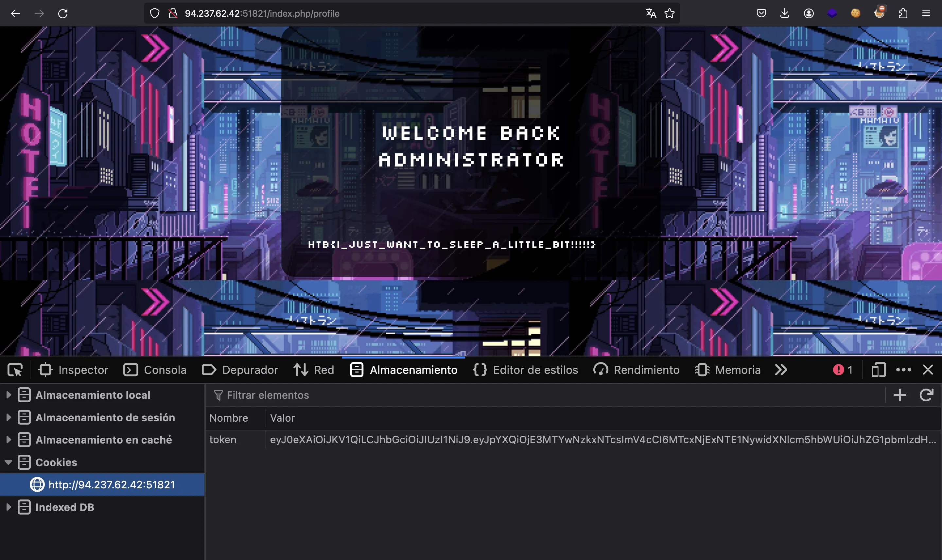
Task: Select Almacenamiento en caché label
Action: click(104, 440)
